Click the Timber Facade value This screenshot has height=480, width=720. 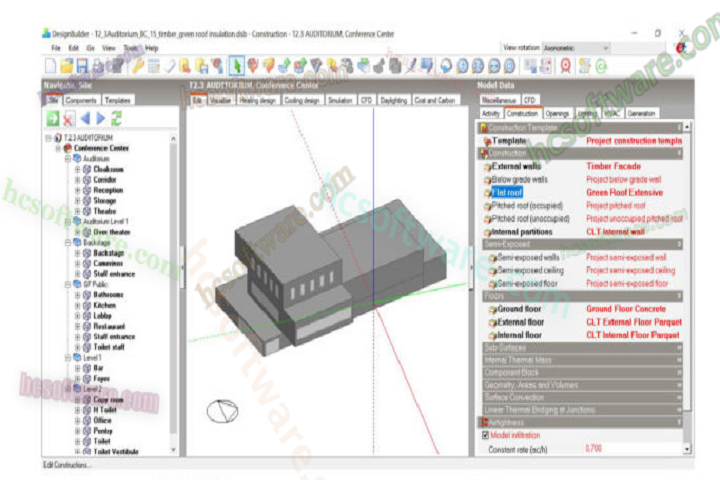613,166
